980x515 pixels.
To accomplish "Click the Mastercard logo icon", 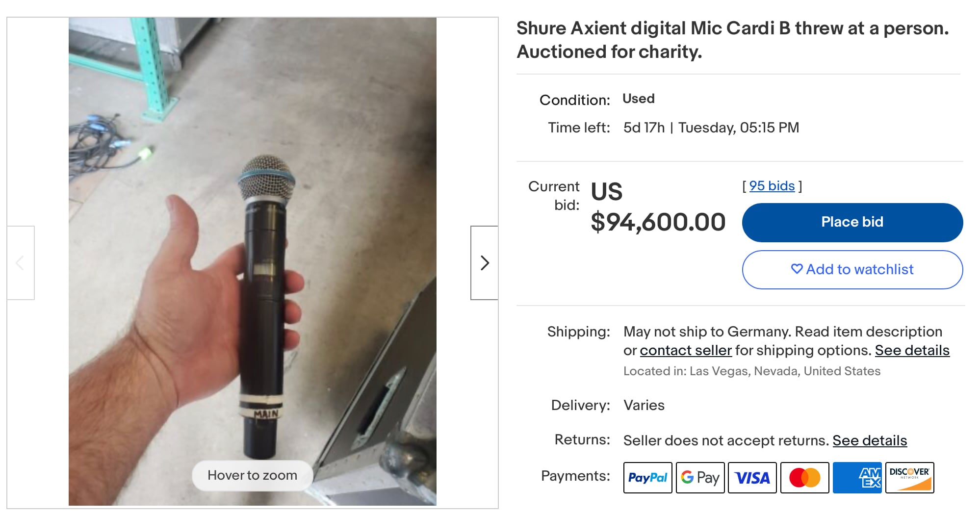I will tap(804, 477).
